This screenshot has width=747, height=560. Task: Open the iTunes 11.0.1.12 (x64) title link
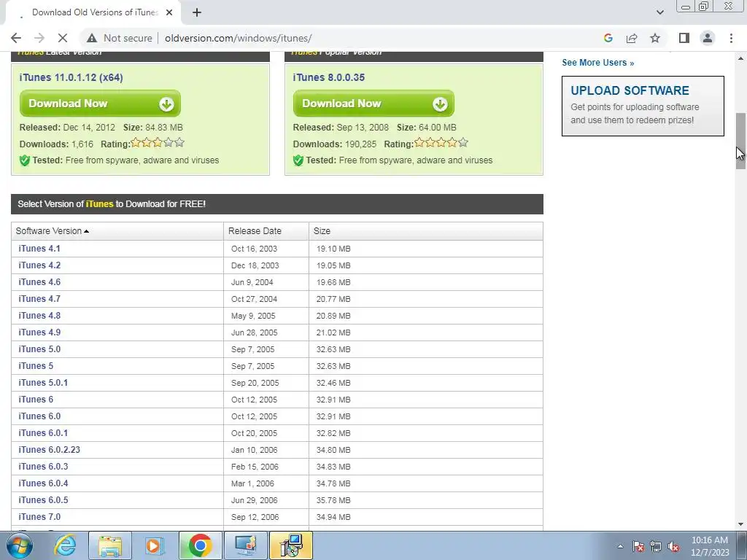point(71,77)
